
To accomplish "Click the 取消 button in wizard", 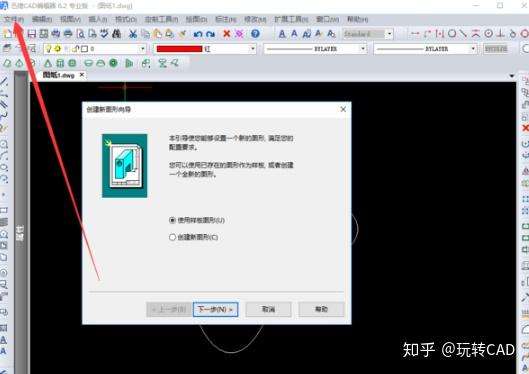I will (x=269, y=309).
